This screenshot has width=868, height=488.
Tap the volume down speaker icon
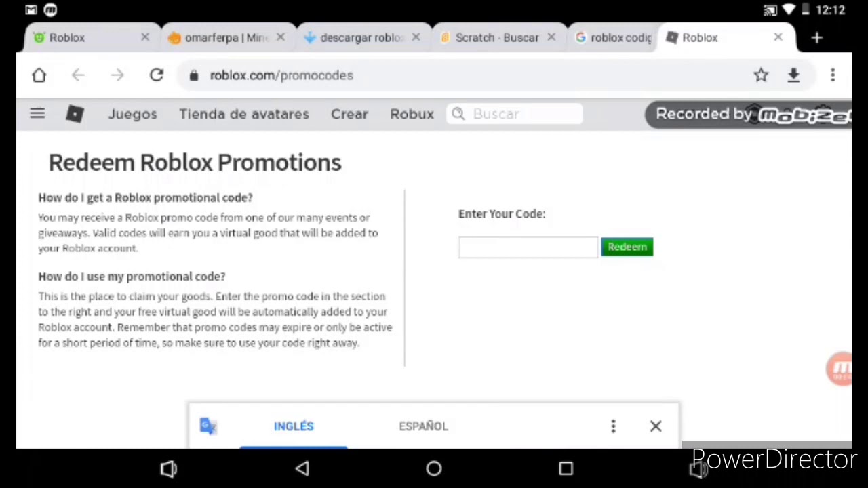click(x=168, y=468)
